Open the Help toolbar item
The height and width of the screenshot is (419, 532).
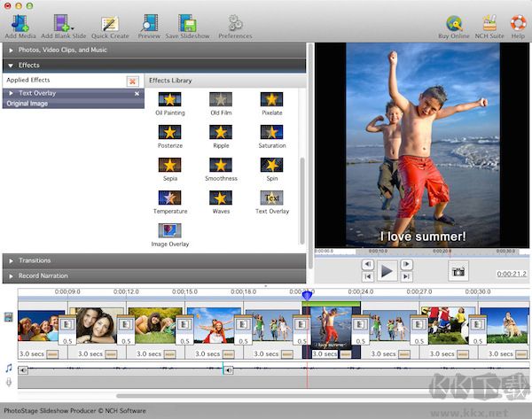[517, 23]
